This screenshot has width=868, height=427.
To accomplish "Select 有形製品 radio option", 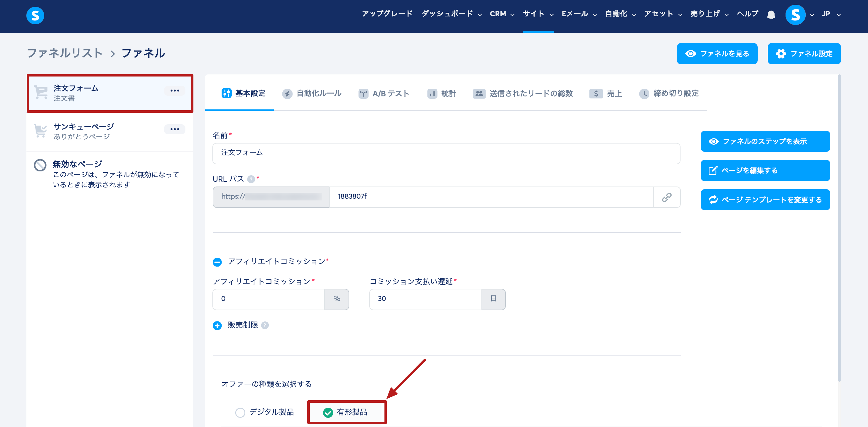I will (x=328, y=412).
